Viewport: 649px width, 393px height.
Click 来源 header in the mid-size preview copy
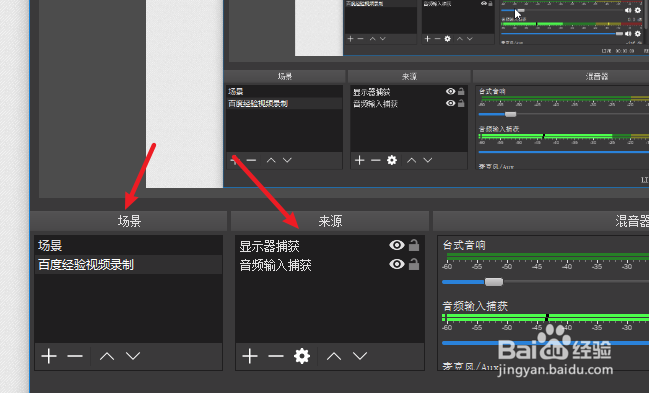click(x=409, y=76)
